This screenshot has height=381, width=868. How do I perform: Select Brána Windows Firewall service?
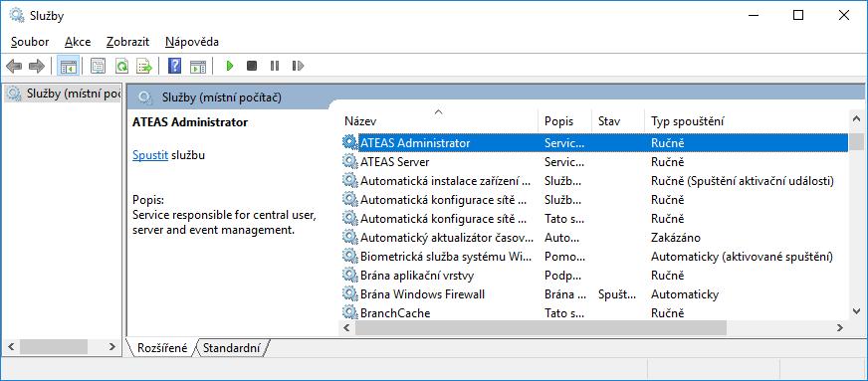pyautogui.click(x=422, y=294)
